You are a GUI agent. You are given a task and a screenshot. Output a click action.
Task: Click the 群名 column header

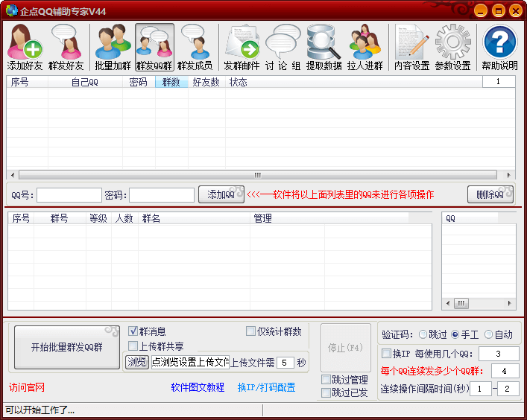194,218
